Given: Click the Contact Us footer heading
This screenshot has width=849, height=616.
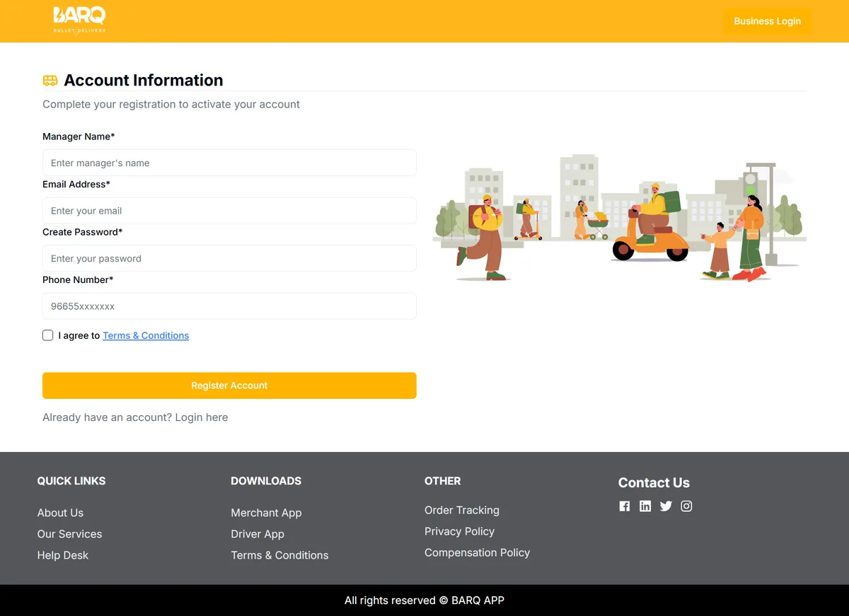Looking at the screenshot, I should 654,483.
